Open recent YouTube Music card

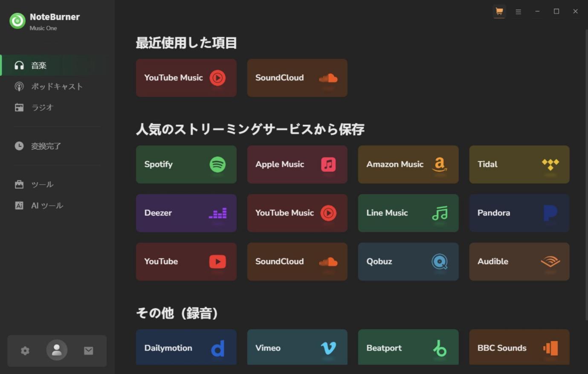(x=186, y=78)
